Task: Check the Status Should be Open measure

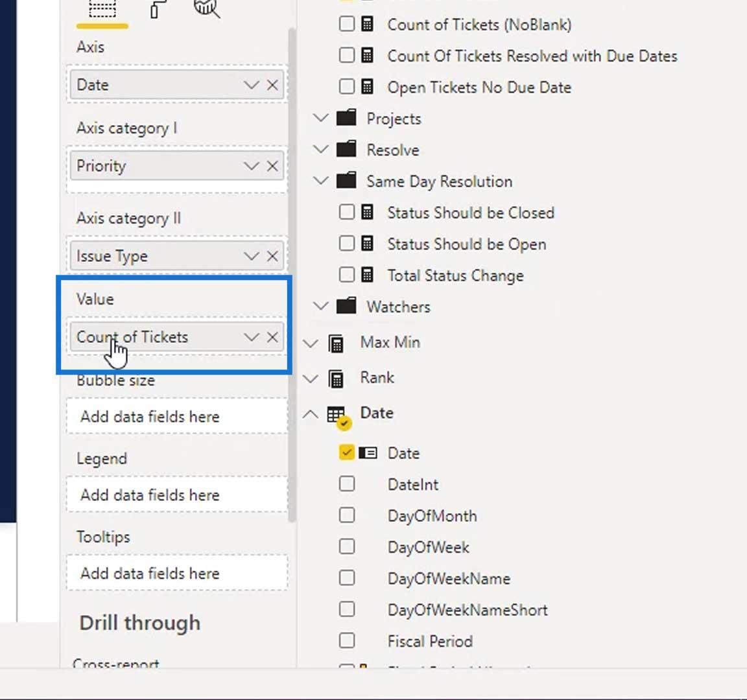Action: [347, 243]
